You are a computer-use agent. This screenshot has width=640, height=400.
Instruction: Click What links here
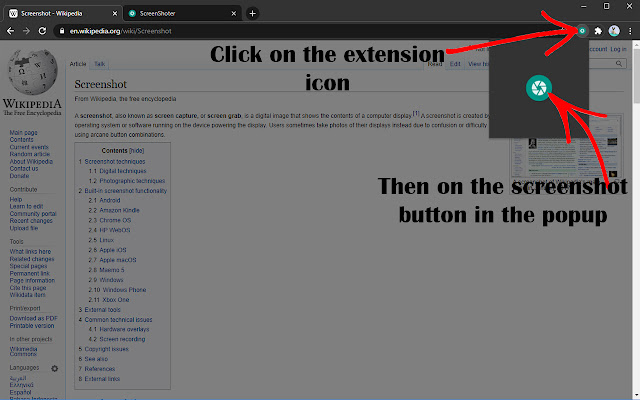(x=30, y=251)
